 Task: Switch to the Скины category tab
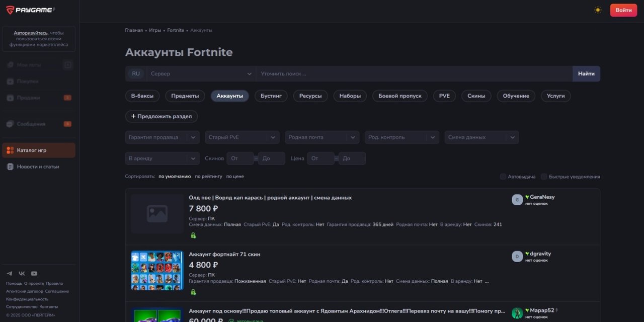click(476, 96)
